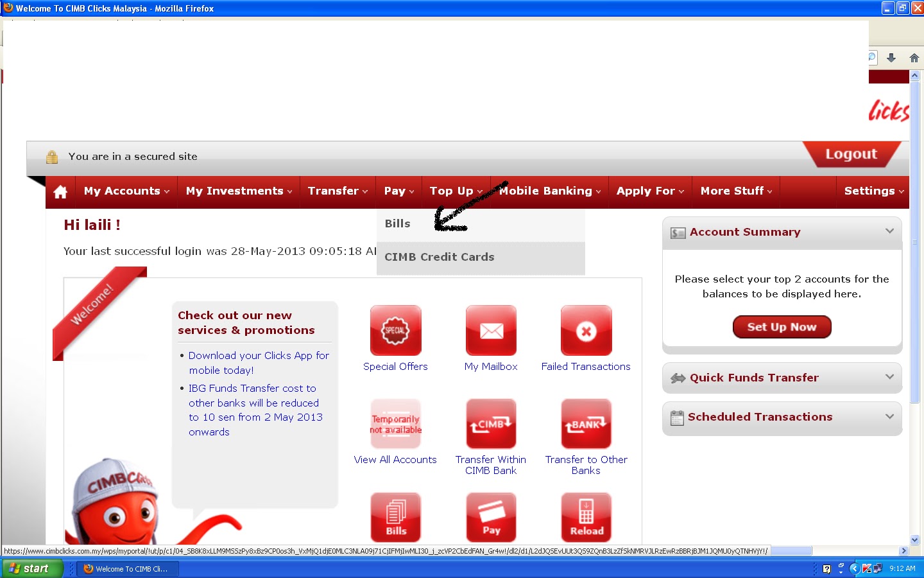Click the Failed Transactions text link
Screen dimensions: 924x578
(586, 367)
